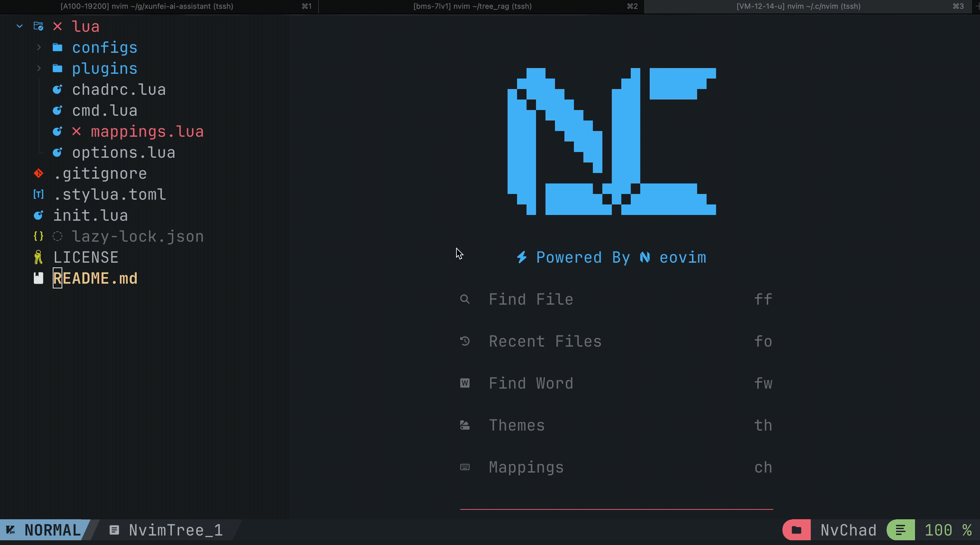
Task: Click the json braces icon for lazy-lock.json
Action: pyautogui.click(x=39, y=236)
